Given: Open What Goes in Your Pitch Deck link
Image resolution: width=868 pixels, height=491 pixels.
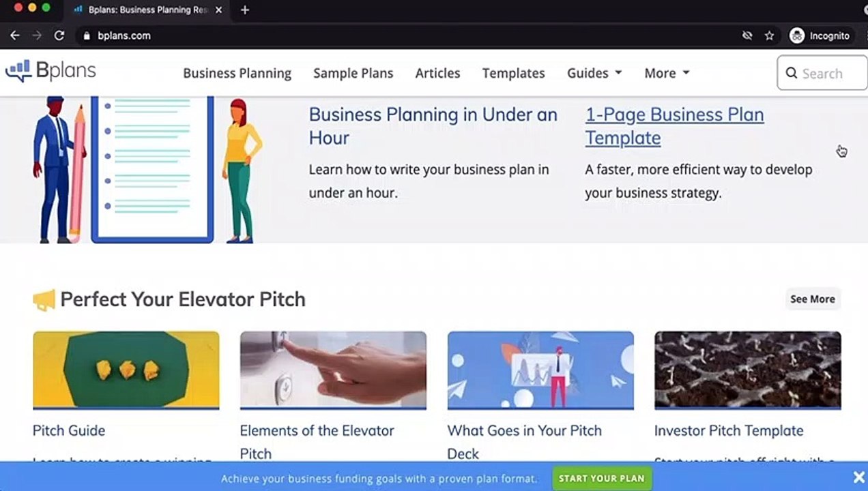Looking at the screenshot, I should coord(524,442).
